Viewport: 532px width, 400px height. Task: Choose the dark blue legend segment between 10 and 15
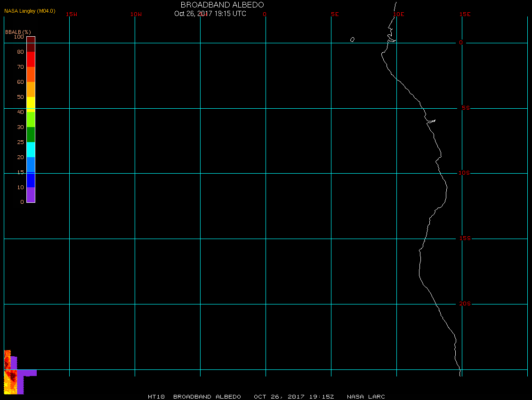click(31, 180)
